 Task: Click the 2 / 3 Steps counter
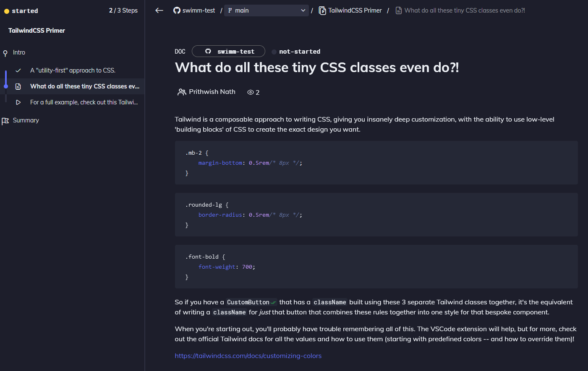[x=123, y=10]
